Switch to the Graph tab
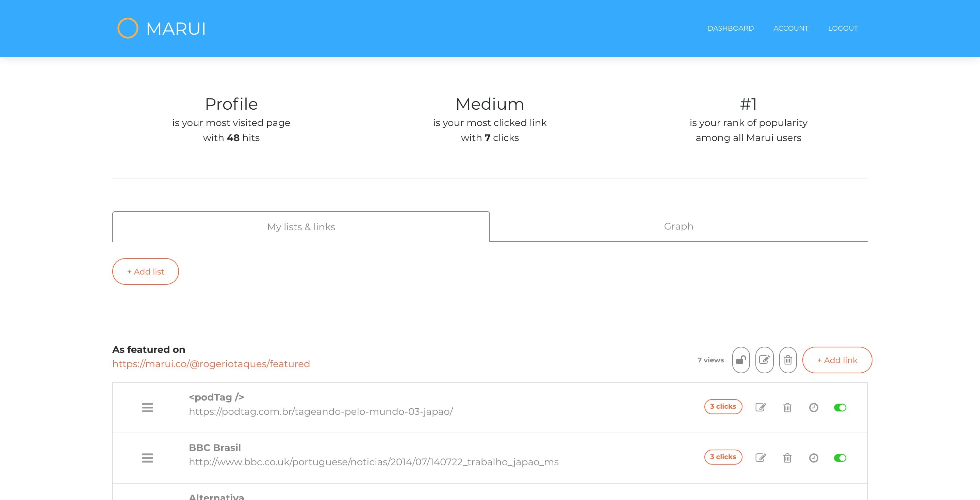The width and height of the screenshot is (980, 500). [x=678, y=226]
